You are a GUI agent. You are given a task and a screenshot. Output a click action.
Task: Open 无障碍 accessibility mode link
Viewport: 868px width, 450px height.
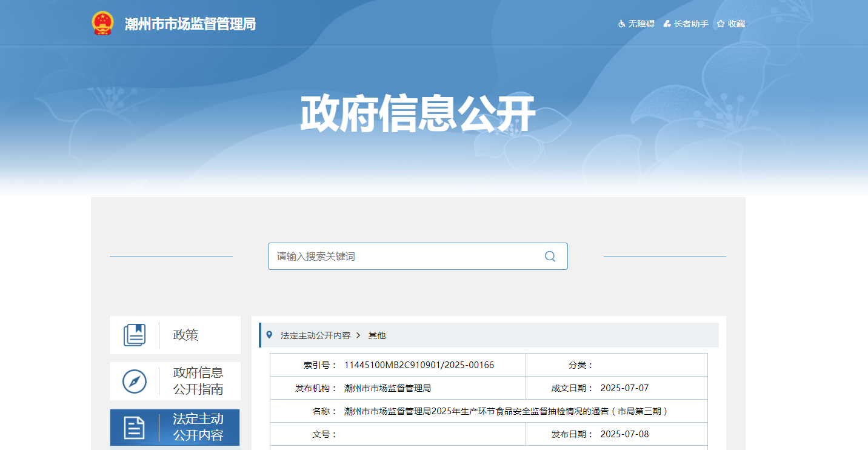[641, 24]
